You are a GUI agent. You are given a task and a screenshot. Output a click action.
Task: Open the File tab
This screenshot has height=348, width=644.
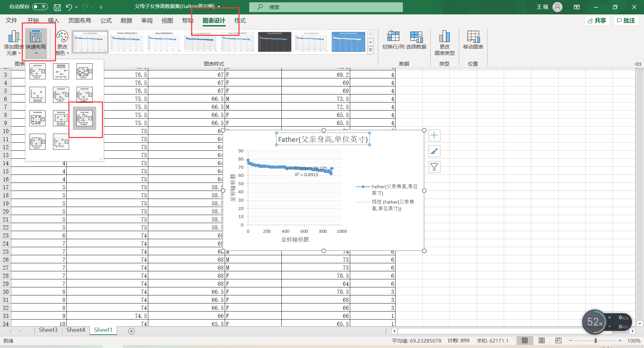[x=11, y=20]
